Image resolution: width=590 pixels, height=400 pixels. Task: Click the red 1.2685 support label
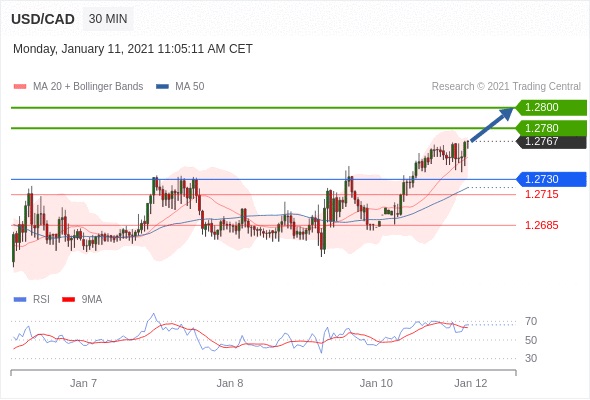click(x=542, y=225)
